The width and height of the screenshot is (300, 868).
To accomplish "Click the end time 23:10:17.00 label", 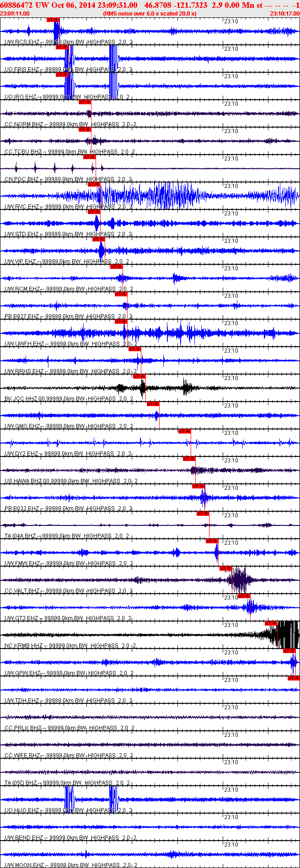I will coord(284,14).
